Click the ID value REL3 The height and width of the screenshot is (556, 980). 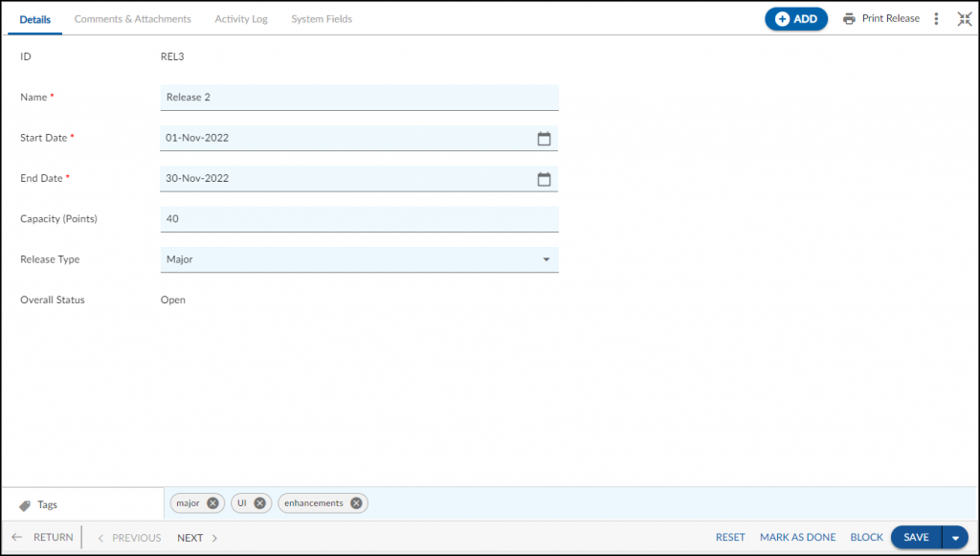coord(172,56)
